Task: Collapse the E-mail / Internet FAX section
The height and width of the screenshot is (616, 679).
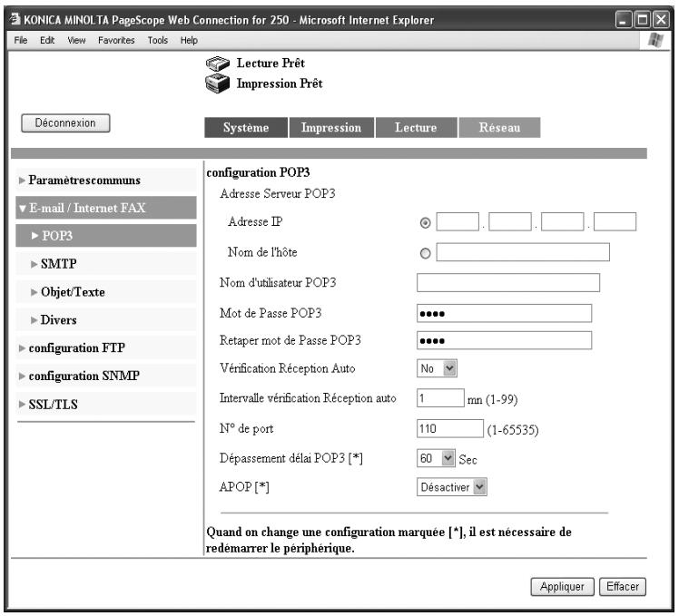Action: click(106, 208)
